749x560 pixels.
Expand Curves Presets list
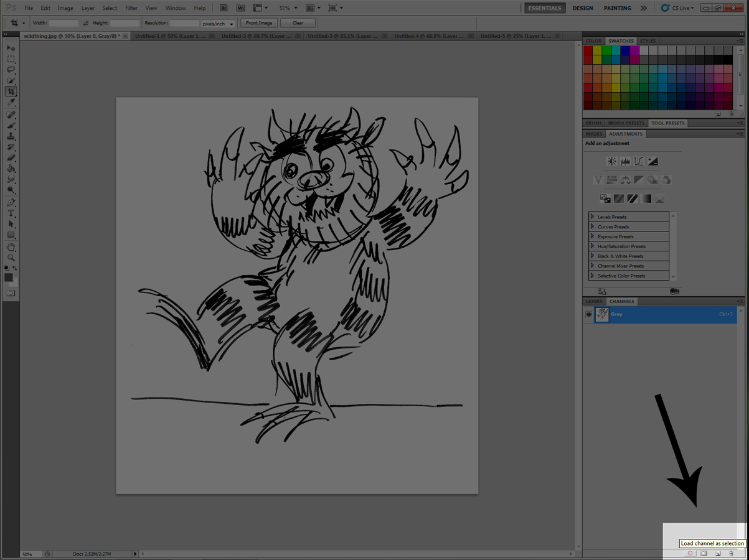(x=592, y=226)
